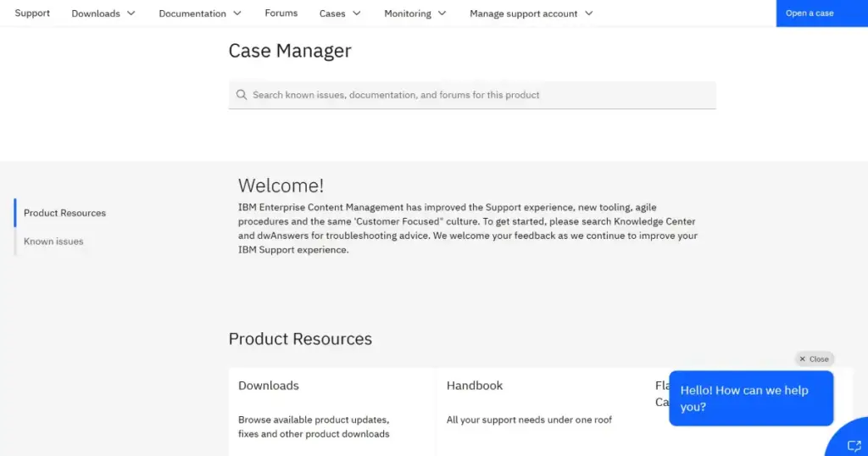Focus the known issues search field
Image resolution: width=868 pixels, height=456 pixels.
tap(472, 95)
